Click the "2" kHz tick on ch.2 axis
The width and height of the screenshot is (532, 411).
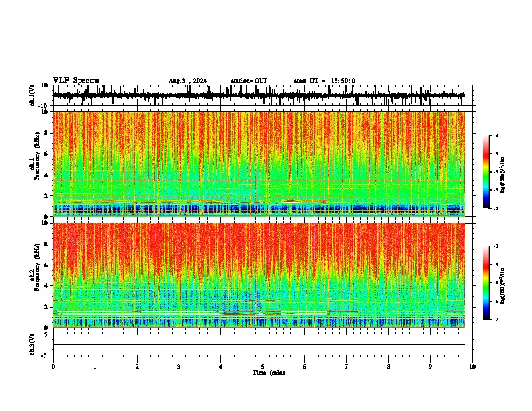point(47,307)
